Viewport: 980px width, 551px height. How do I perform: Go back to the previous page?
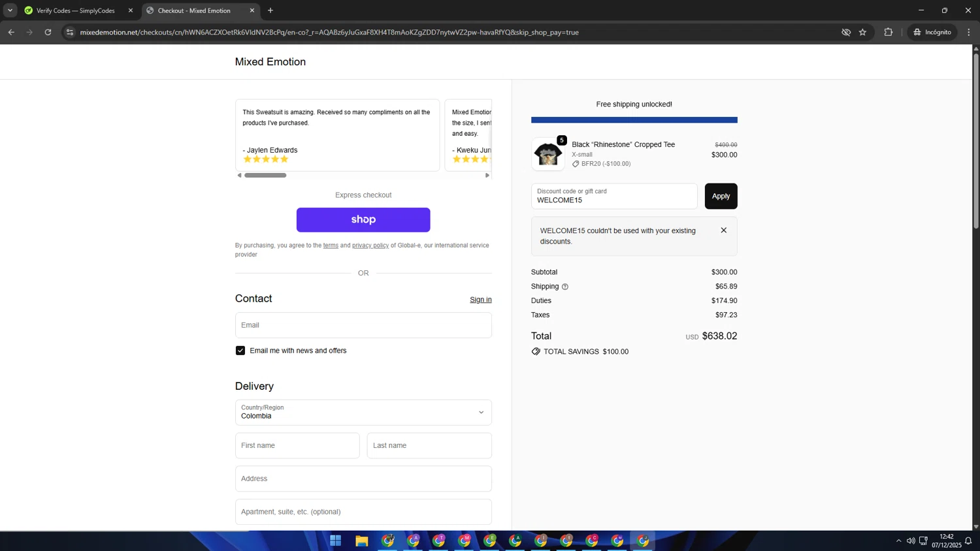point(11,32)
